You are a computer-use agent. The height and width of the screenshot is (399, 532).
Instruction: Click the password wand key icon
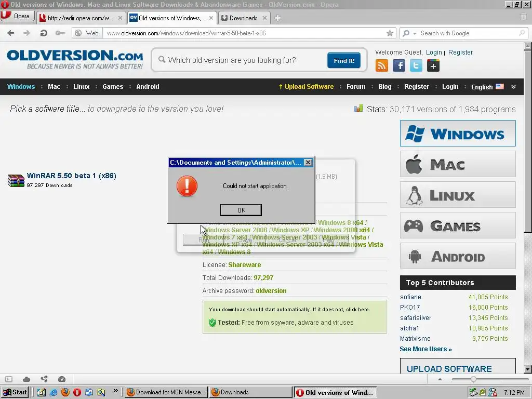pos(60,33)
